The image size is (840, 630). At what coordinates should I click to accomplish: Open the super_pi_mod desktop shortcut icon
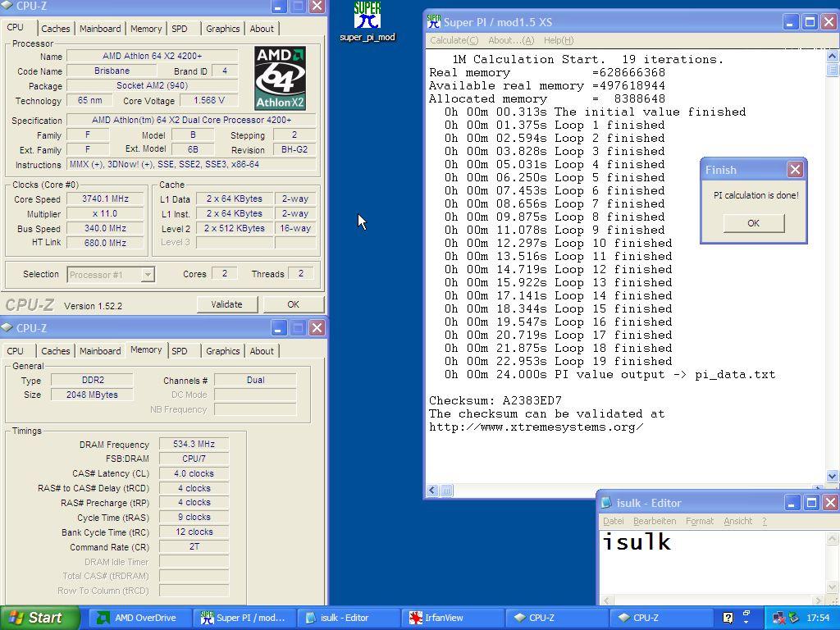(x=367, y=21)
